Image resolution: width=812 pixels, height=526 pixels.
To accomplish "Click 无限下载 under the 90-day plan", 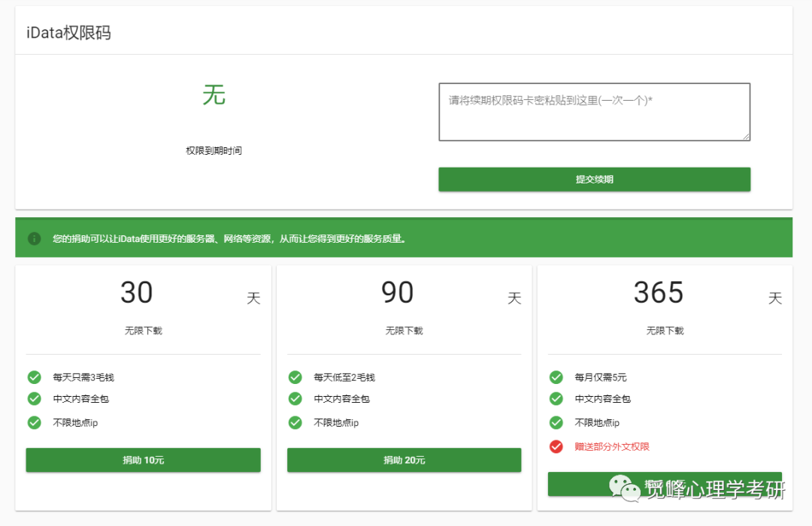I will (x=404, y=331).
